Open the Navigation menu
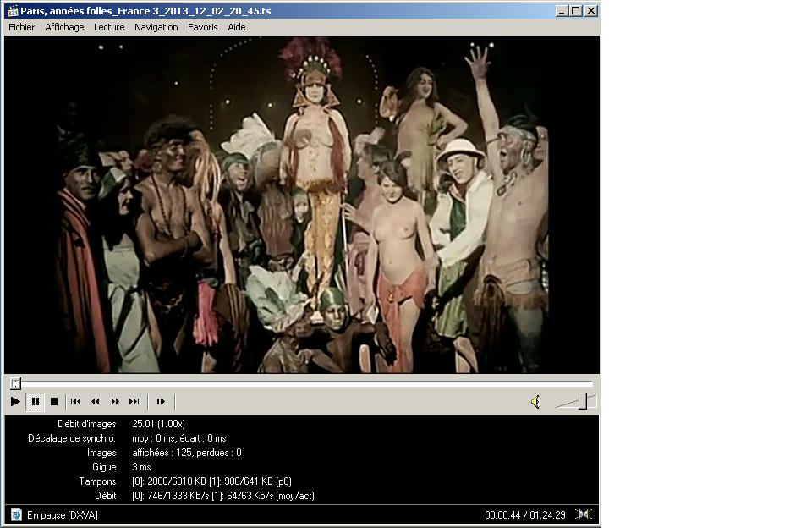Screen dimensions: 812x528 pyautogui.click(x=156, y=27)
